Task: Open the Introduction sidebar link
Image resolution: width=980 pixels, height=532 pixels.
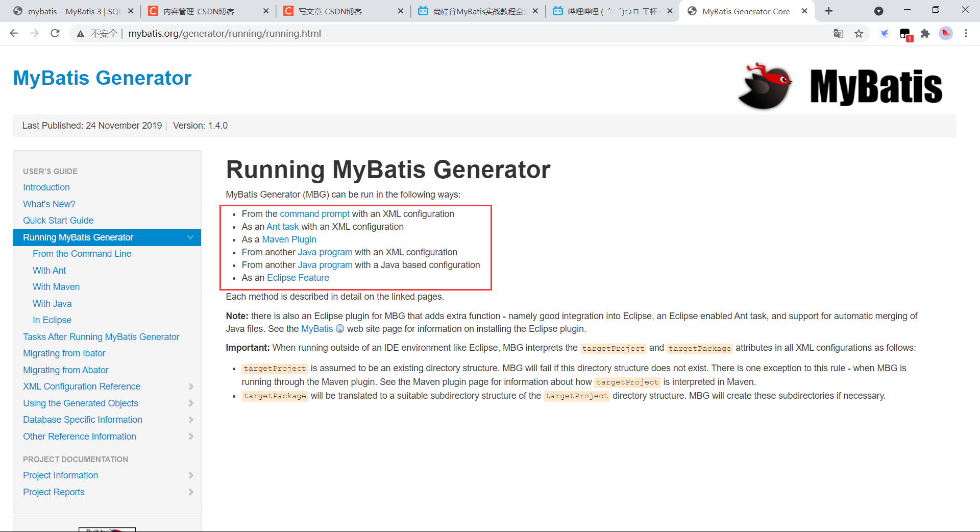Action: (x=46, y=187)
